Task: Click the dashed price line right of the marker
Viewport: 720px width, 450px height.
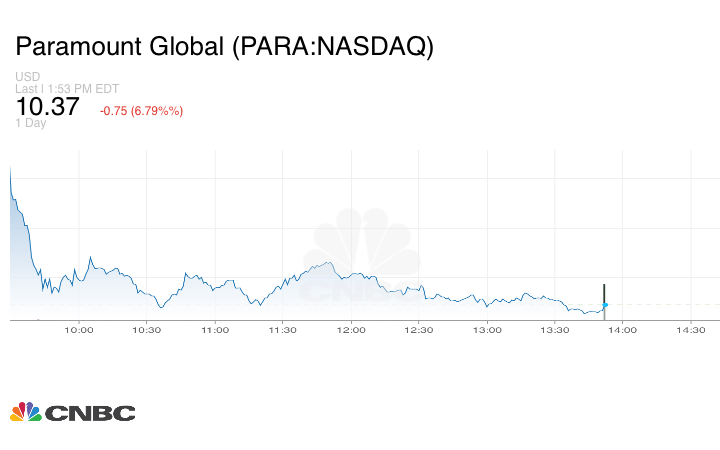Action: click(x=660, y=304)
